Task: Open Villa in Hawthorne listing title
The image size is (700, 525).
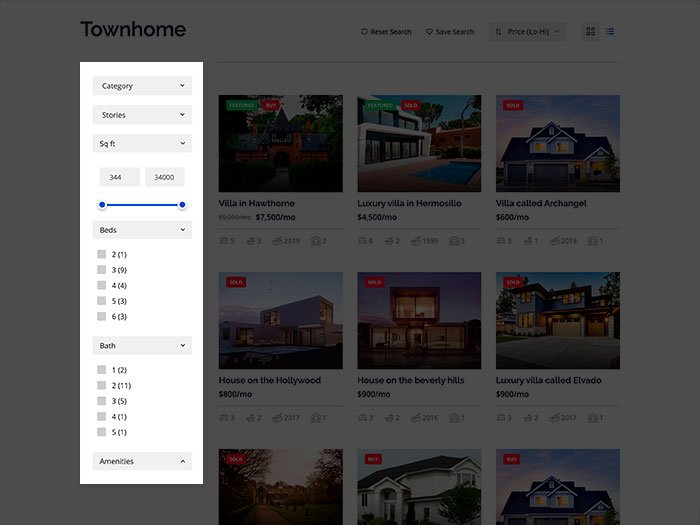Action: (256, 203)
